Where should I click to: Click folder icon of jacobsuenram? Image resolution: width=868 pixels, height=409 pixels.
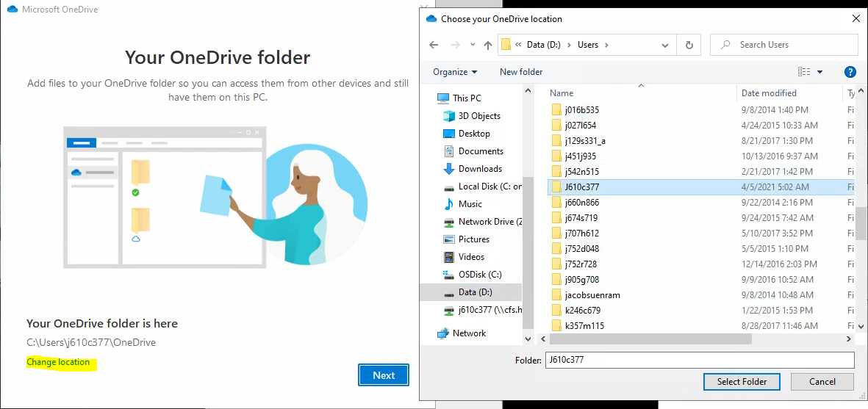(x=556, y=295)
